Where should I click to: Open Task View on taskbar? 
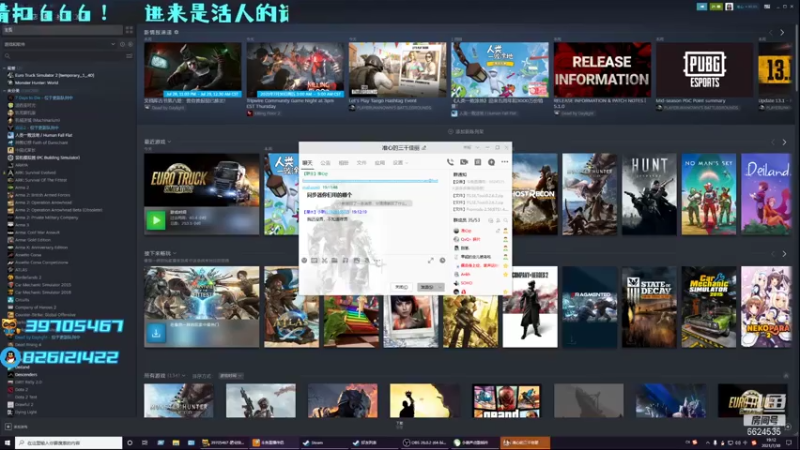point(145,443)
